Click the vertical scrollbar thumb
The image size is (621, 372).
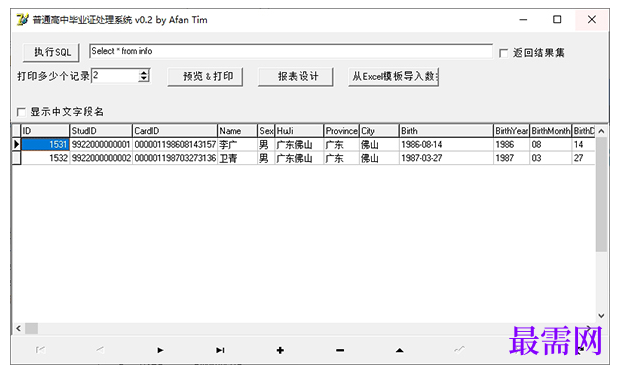(601, 194)
